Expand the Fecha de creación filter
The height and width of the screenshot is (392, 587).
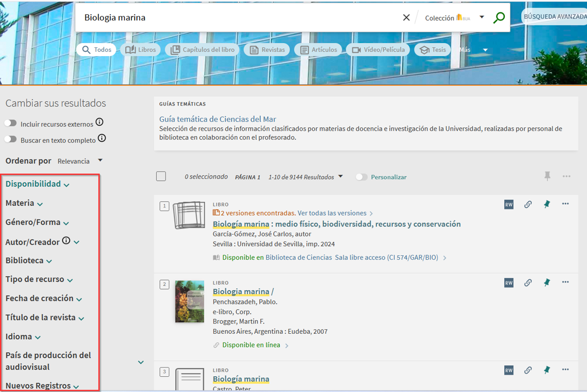[x=44, y=298]
